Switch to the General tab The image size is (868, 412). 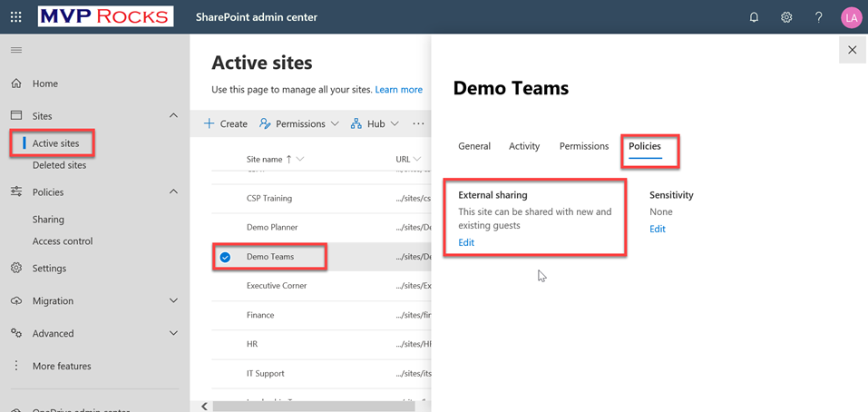click(474, 146)
